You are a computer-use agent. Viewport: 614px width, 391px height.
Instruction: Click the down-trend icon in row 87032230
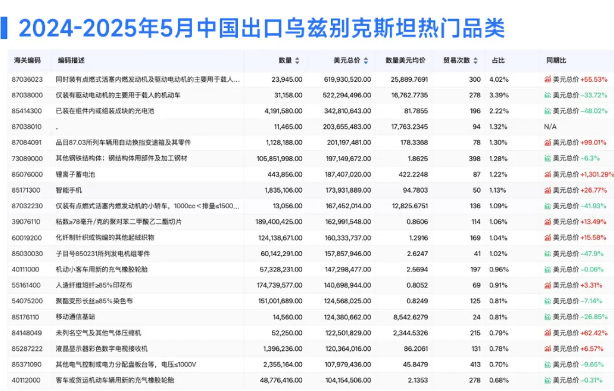[547, 206]
